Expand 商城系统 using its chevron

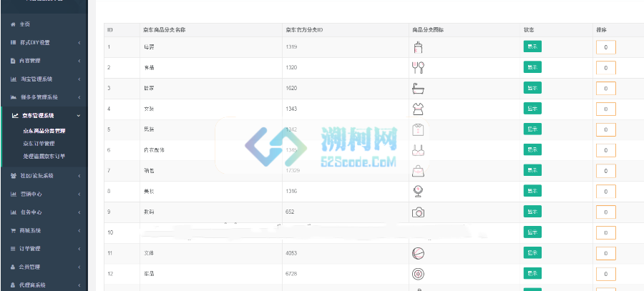coord(79,231)
